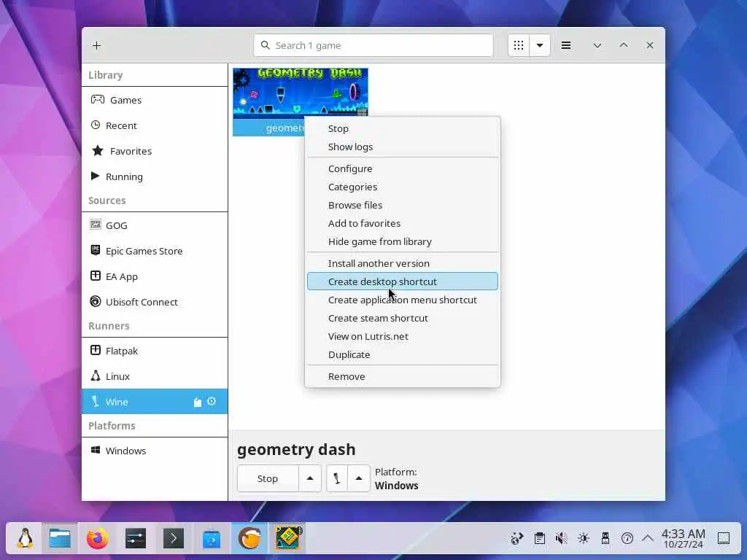Screen dimensions: 747x560
Task: Click the Linux runner penguin icon
Action: click(96, 376)
